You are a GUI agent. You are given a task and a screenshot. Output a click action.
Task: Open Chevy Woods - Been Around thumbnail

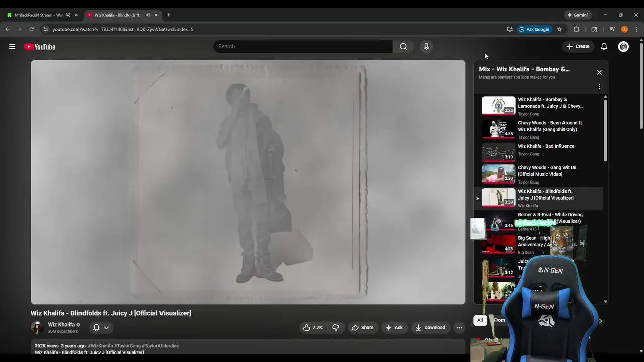tap(499, 129)
